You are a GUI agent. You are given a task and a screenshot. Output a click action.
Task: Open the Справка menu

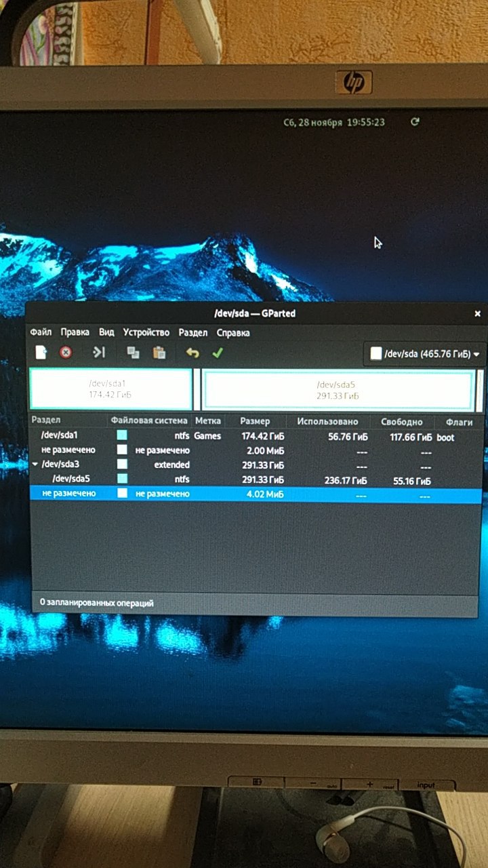[233, 333]
